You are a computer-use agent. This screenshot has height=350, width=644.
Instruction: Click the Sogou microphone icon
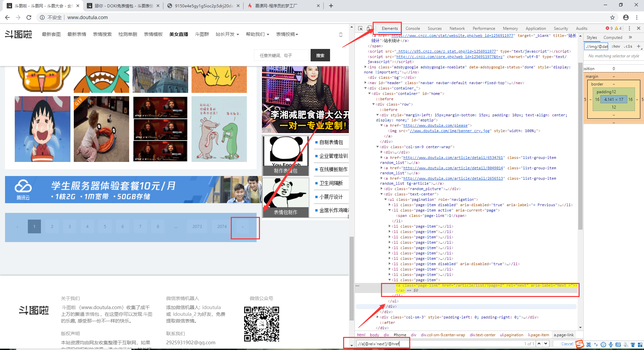(x=611, y=345)
